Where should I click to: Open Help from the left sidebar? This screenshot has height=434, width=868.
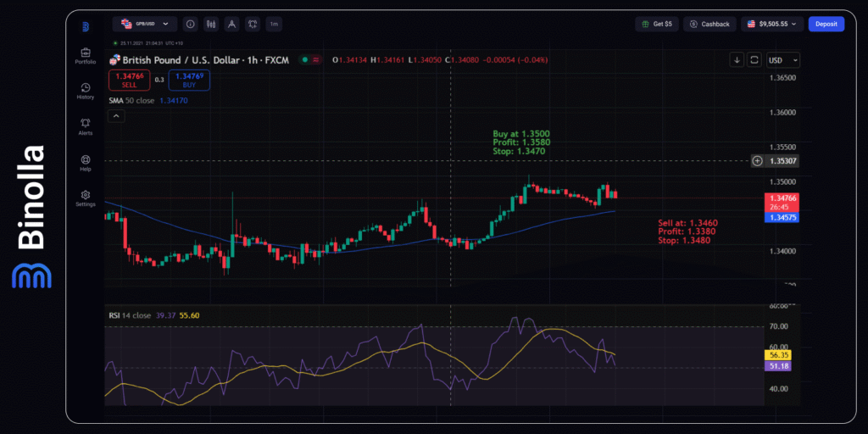point(86,162)
